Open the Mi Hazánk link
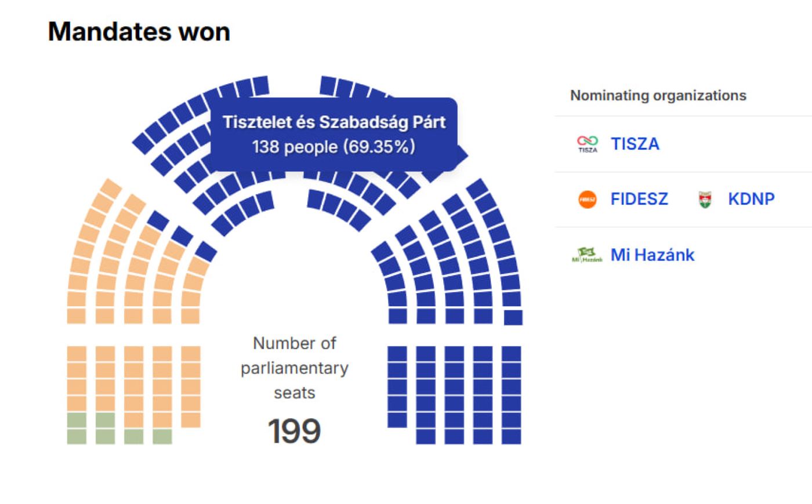This screenshot has width=812, height=504. click(652, 255)
